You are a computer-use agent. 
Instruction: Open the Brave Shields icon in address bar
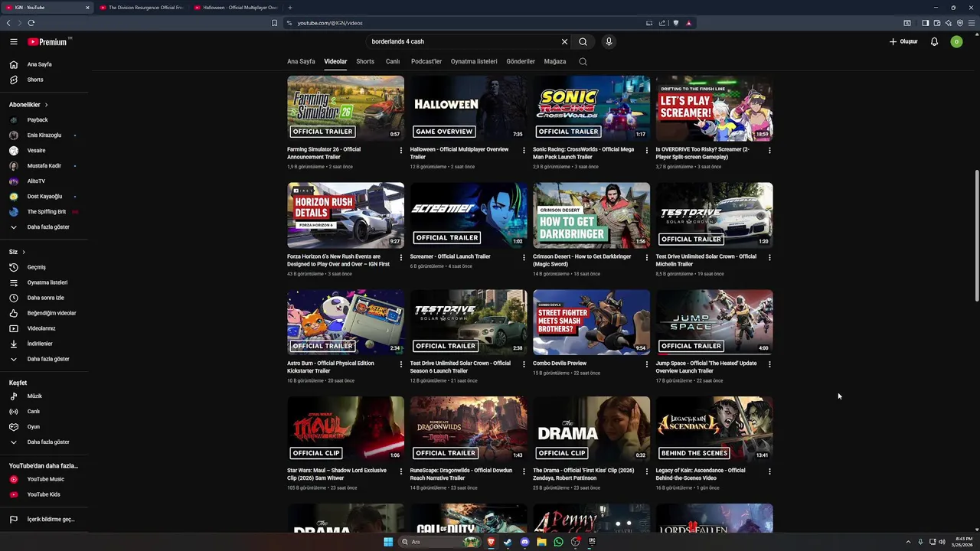coord(675,23)
